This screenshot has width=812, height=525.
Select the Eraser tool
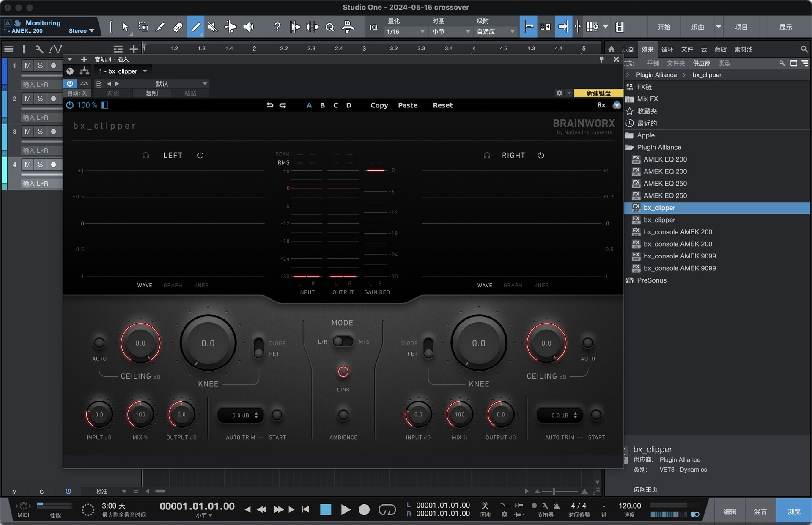(x=178, y=27)
